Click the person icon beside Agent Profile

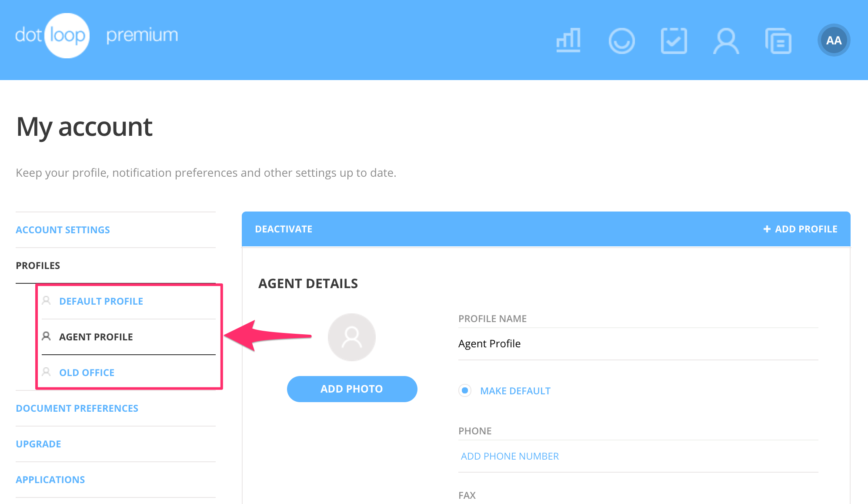[x=46, y=336]
